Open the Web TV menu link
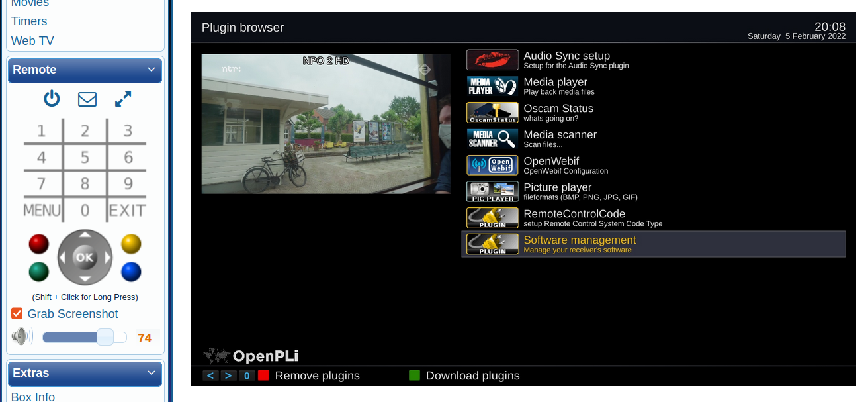The image size is (868, 402). tap(32, 41)
